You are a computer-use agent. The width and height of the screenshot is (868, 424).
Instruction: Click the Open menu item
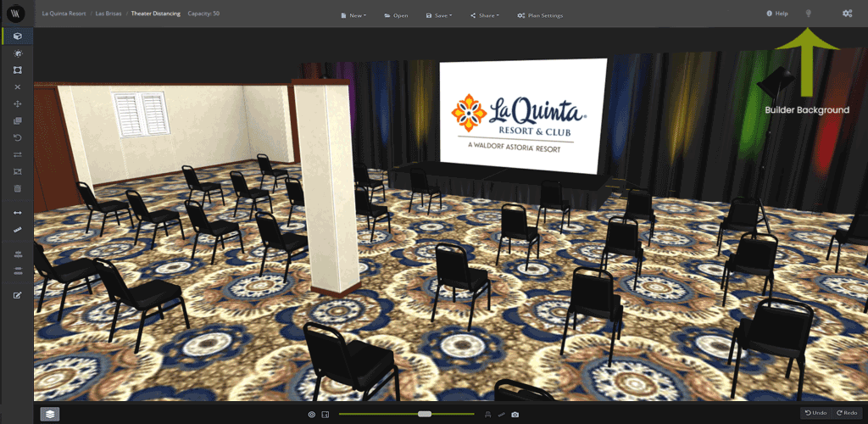396,15
